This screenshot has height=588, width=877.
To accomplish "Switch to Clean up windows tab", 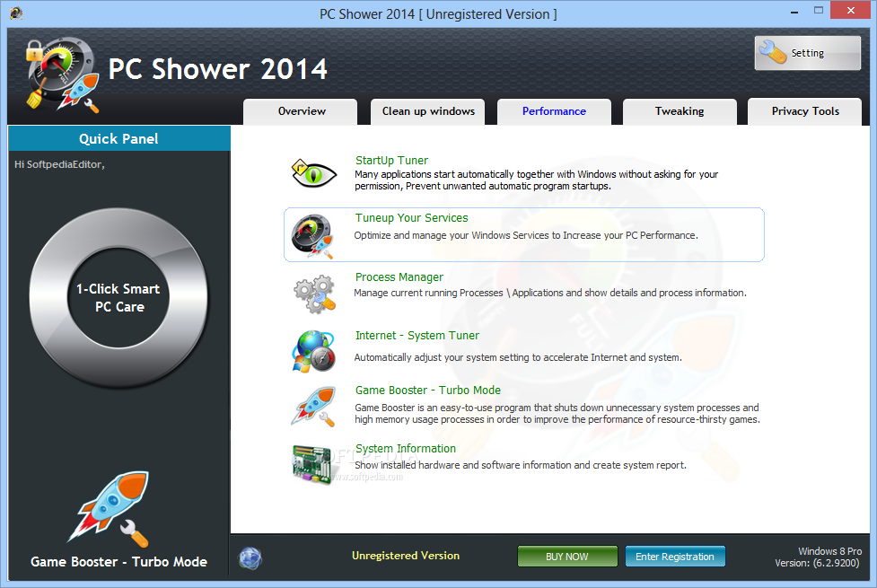I will [x=428, y=111].
